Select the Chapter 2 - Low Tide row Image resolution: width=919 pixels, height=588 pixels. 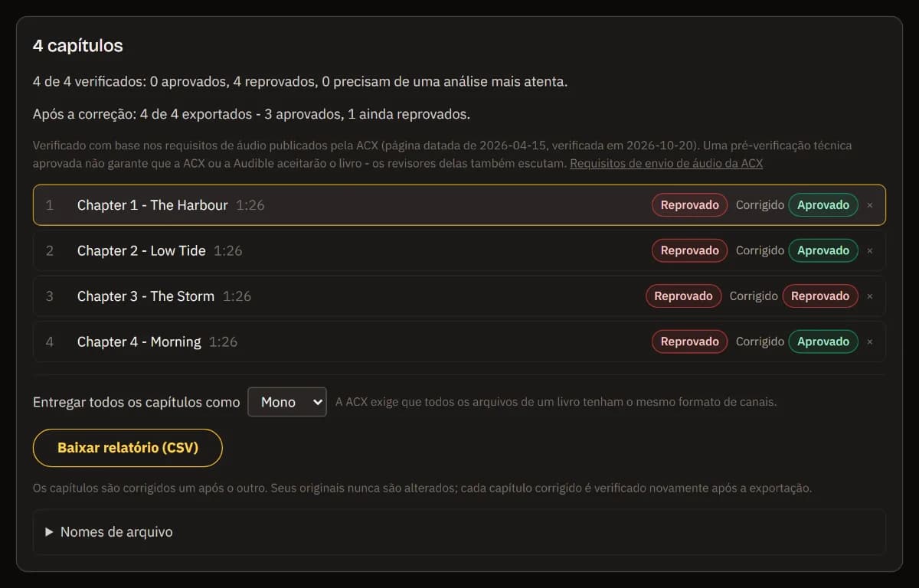pos(459,250)
